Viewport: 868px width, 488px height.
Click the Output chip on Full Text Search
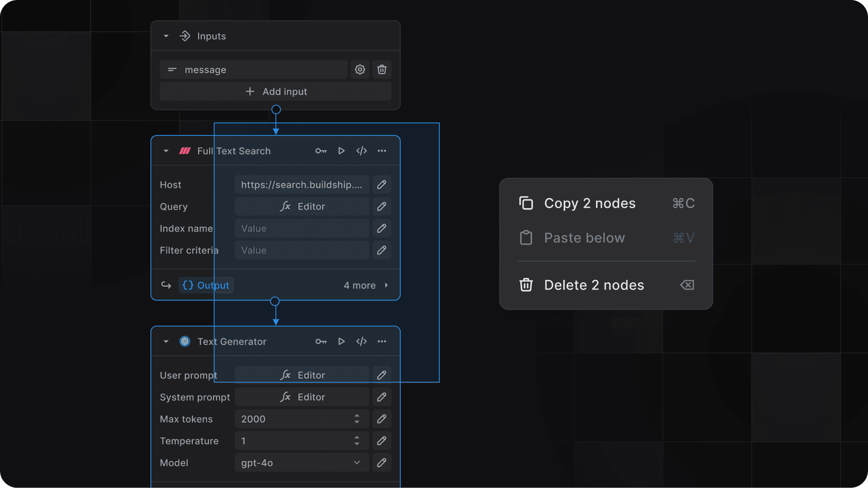coord(206,285)
